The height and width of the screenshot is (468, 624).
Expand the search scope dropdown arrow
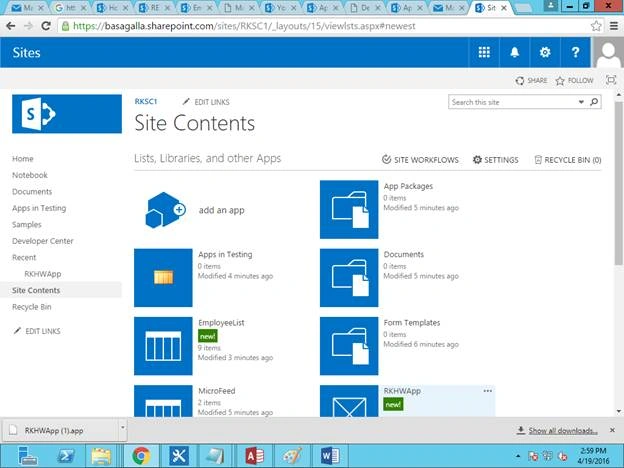tap(581, 102)
